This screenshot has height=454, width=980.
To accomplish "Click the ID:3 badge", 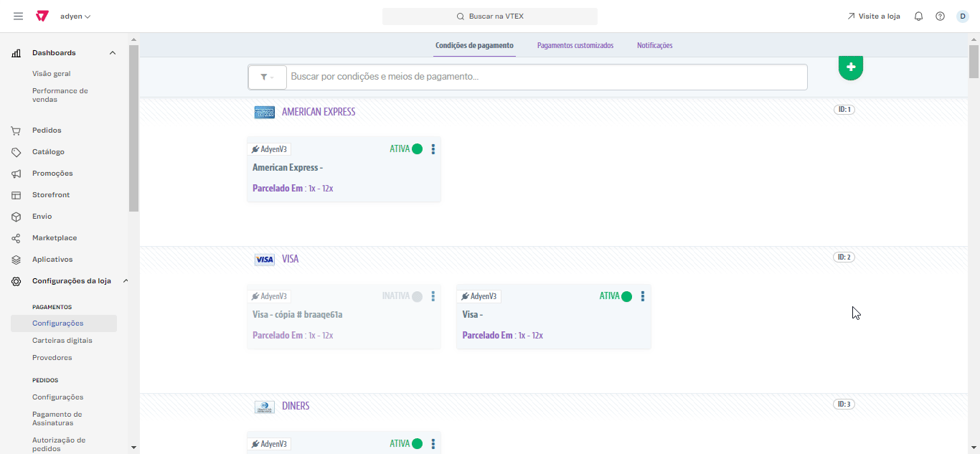I will tap(844, 405).
